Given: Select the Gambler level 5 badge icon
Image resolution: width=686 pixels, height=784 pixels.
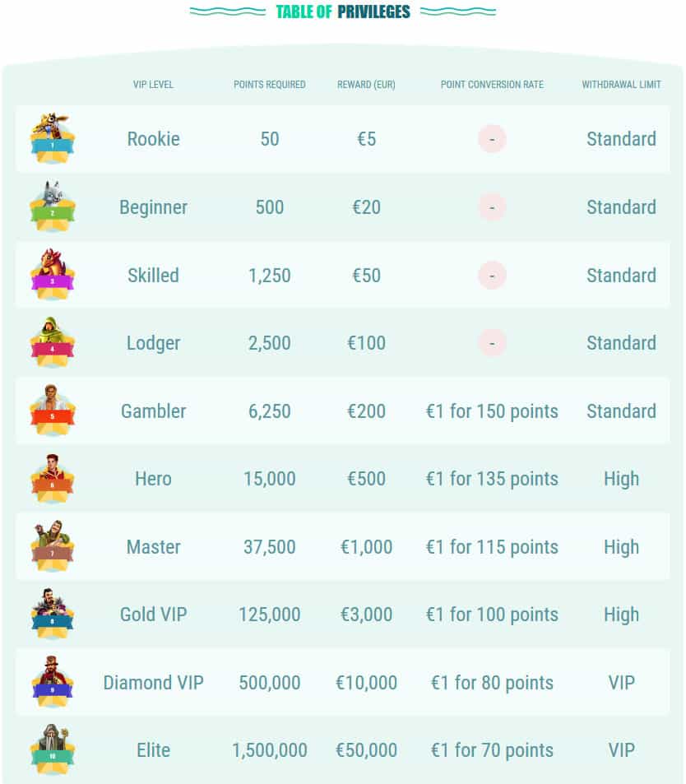Looking at the screenshot, I should click(x=53, y=411).
